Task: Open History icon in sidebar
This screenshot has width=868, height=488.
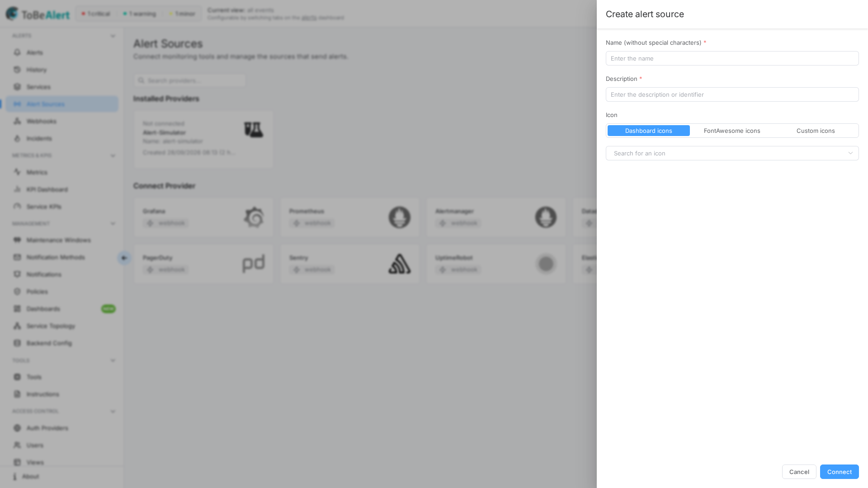Action: [x=17, y=70]
